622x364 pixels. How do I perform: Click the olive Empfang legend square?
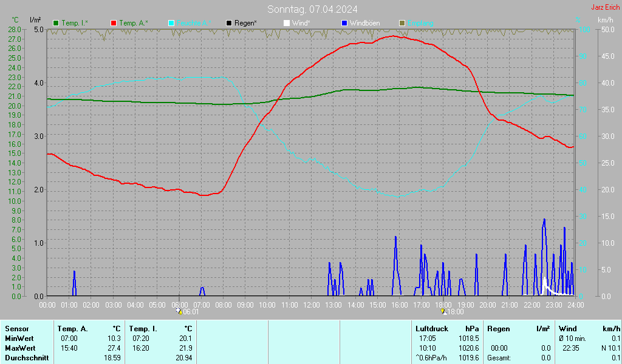tap(402, 23)
